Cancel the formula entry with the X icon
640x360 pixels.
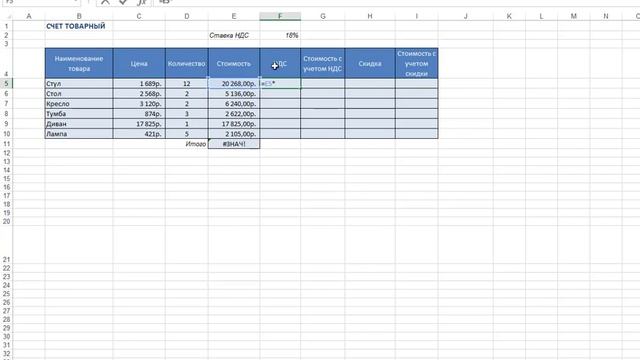tap(105, 2)
